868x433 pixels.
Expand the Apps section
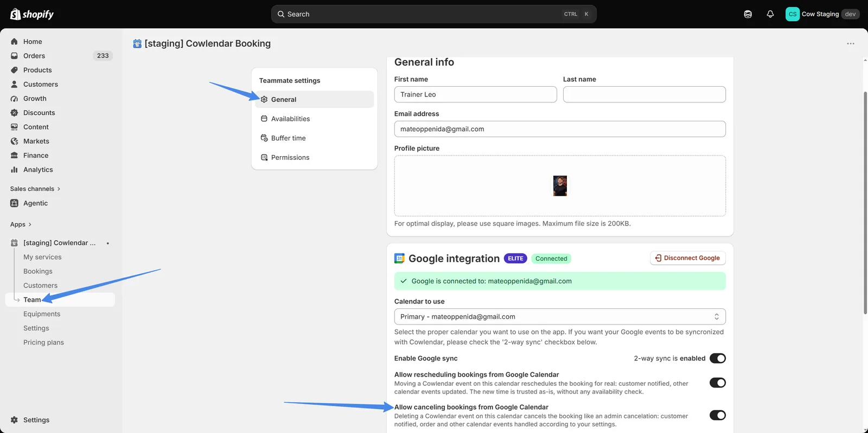click(x=21, y=224)
